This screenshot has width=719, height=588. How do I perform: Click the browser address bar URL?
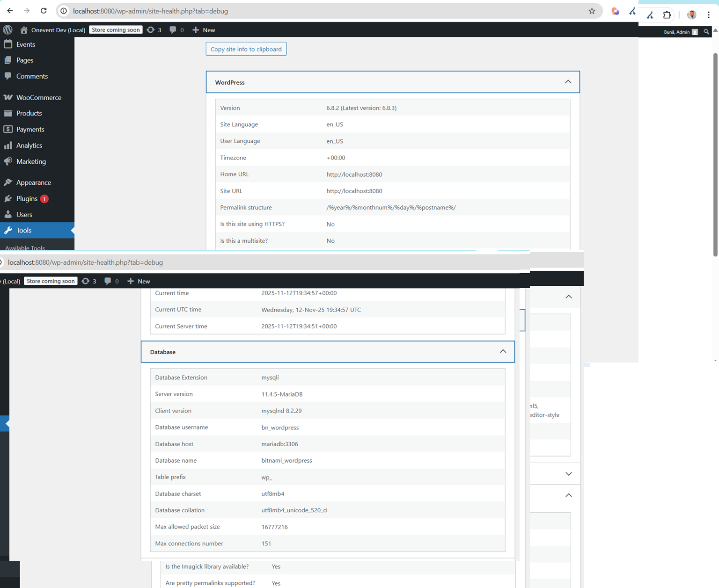tap(150, 11)
